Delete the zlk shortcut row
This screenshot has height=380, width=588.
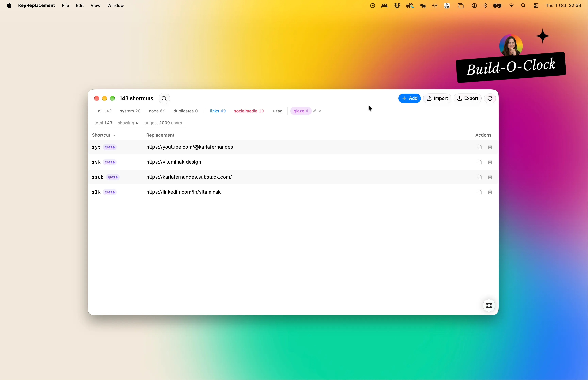click(490, 192)
